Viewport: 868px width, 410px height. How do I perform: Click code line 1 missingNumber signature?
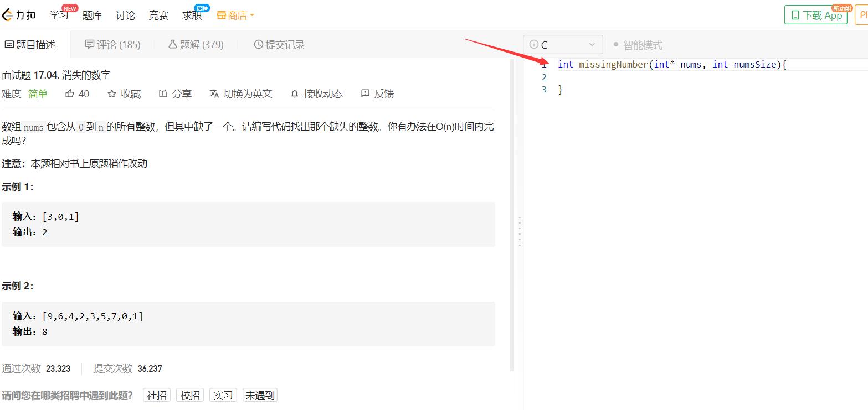[672, 65]
